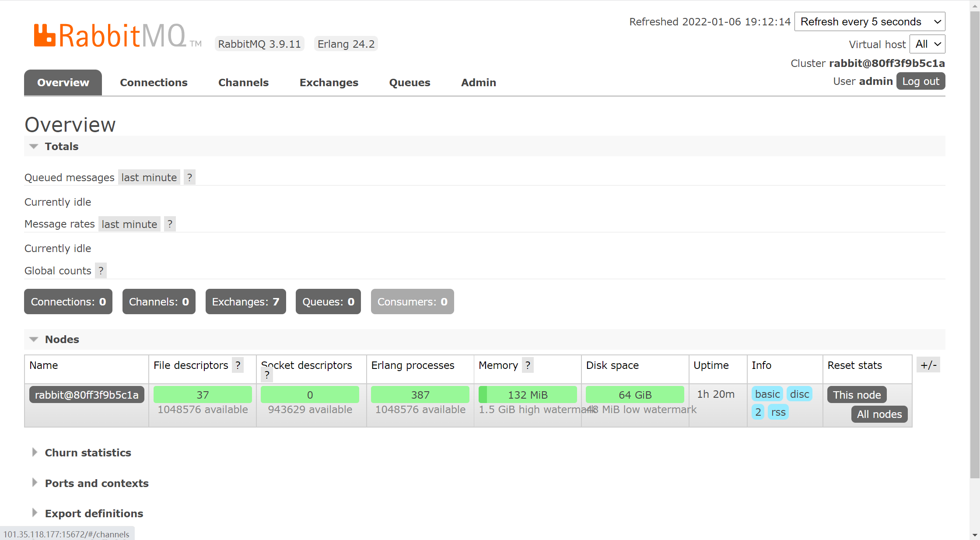Click the User admin label

(863, 81)
